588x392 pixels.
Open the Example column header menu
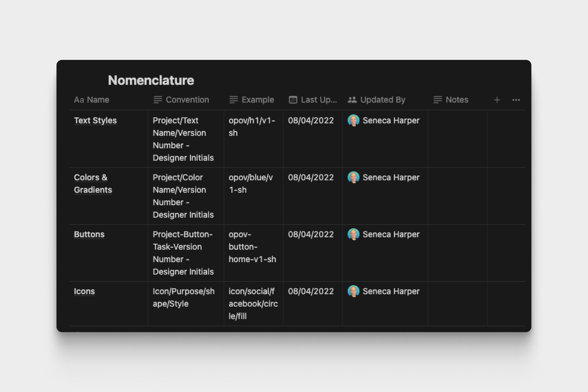point(258,100)
